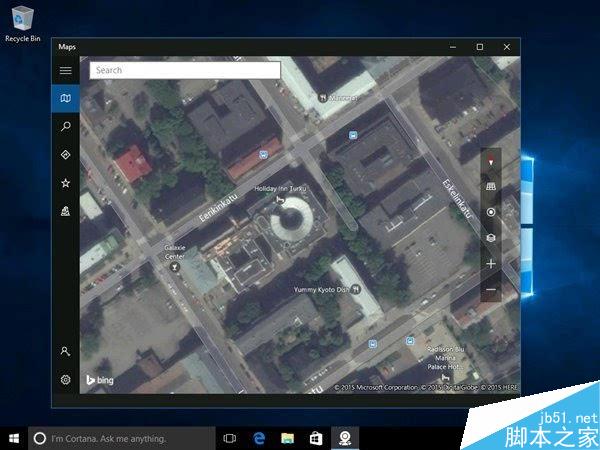This screenshot has height=450, width=600.
Task: Open the hamburger menu in Maps
Action: pyautogui.click(x=66, y=71)
